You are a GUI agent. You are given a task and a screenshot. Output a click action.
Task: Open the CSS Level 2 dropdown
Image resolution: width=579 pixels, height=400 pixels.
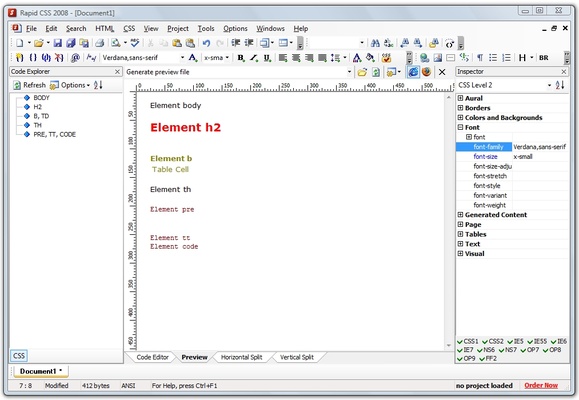pyautogui.click(x=549, y=85)
